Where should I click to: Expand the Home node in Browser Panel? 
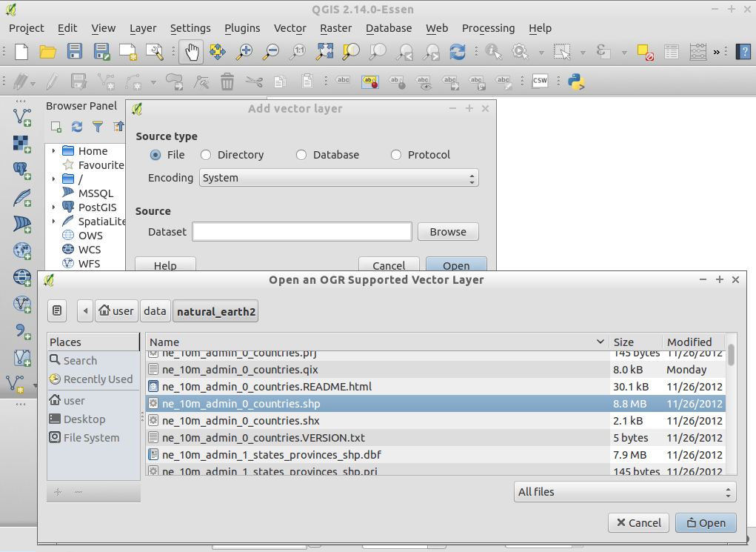pyautogui.click(x=53, y=151)
